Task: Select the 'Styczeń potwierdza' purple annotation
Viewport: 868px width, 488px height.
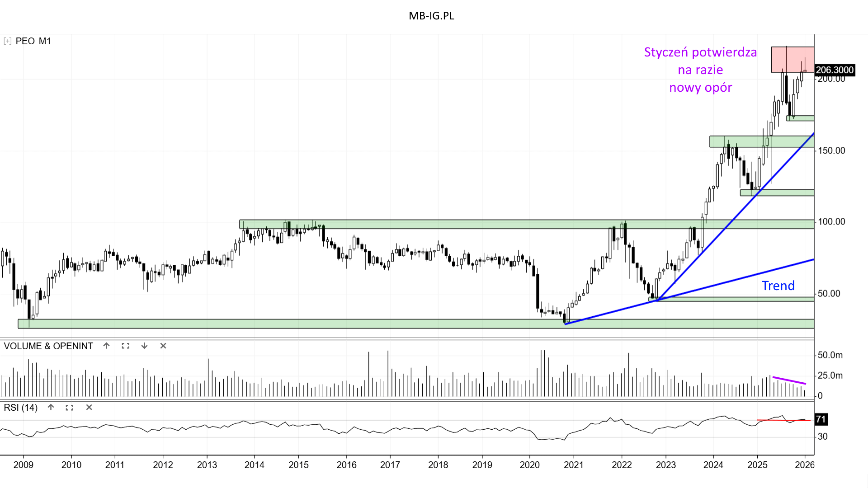Action: (x=700, y=52)
